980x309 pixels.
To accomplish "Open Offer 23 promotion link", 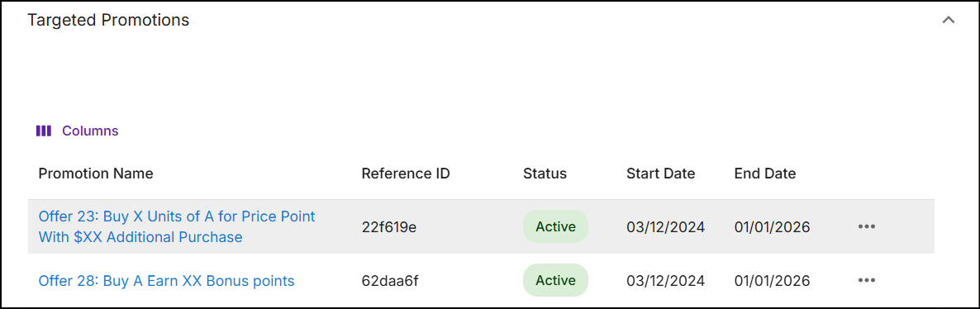I will click(x=177, y=227).
